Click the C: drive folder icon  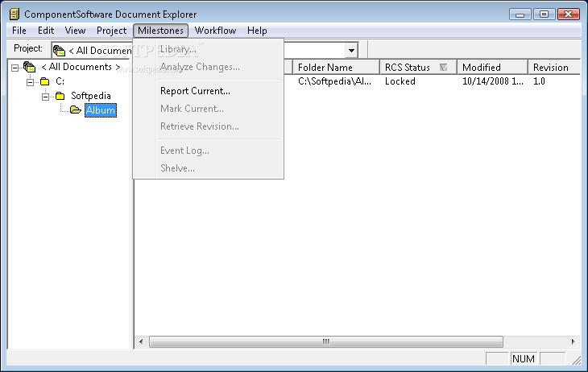(x=44, y=81)
